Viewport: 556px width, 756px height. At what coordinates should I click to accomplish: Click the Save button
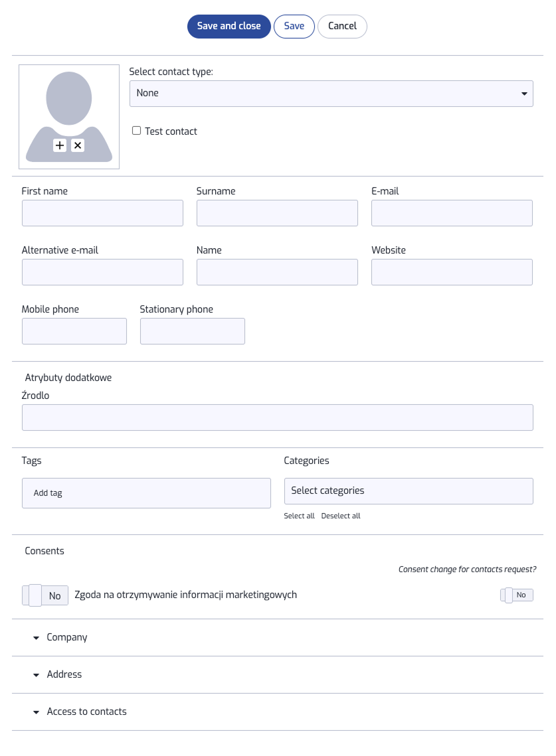[x=294, y=26]
